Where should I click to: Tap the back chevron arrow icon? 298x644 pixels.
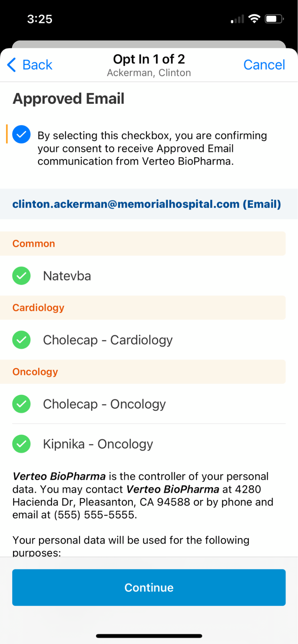(12, 65)
